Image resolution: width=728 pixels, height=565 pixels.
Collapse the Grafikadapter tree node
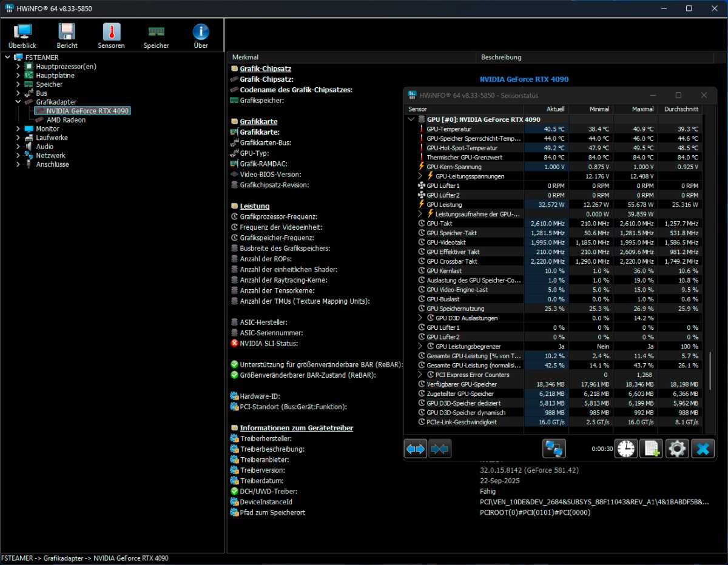(18, 102)
